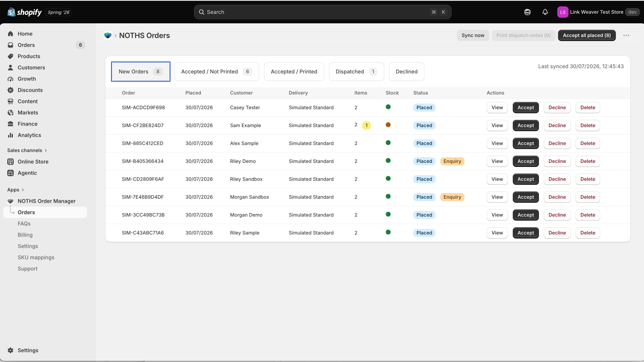Open the notifications bell

[545, 12]
